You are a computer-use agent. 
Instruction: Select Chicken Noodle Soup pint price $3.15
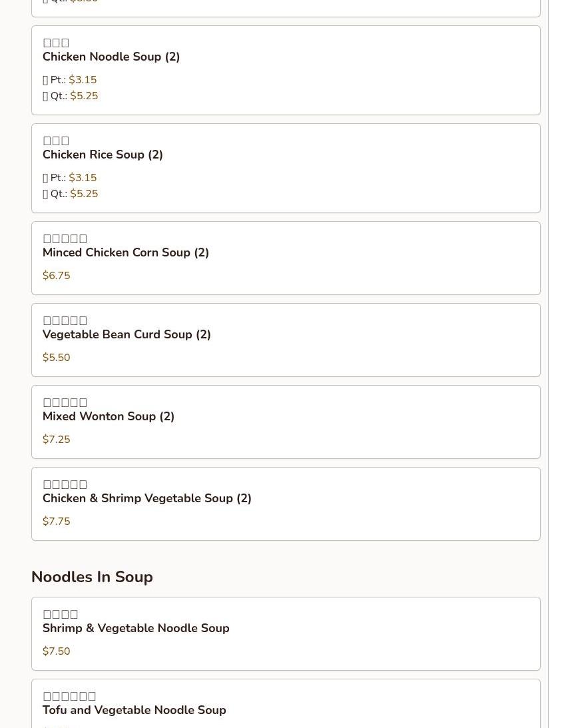(x=83, y=80)
